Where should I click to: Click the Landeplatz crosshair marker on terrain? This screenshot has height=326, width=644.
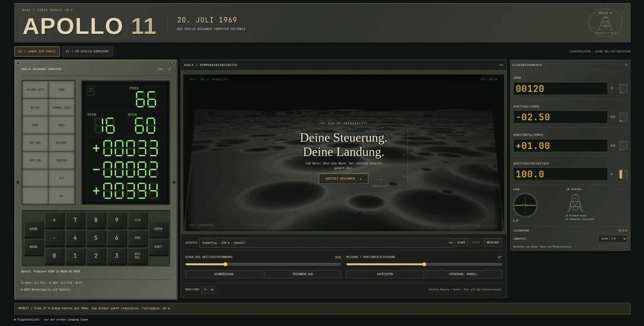(x=380, y=180)
